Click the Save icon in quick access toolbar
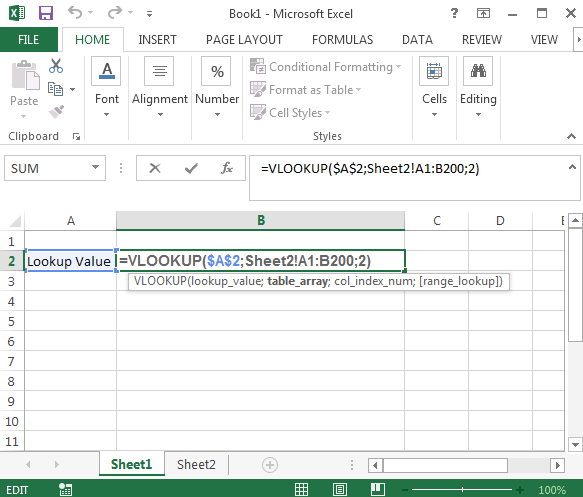Viewport: 583px width, 497px height. [46, 13]
